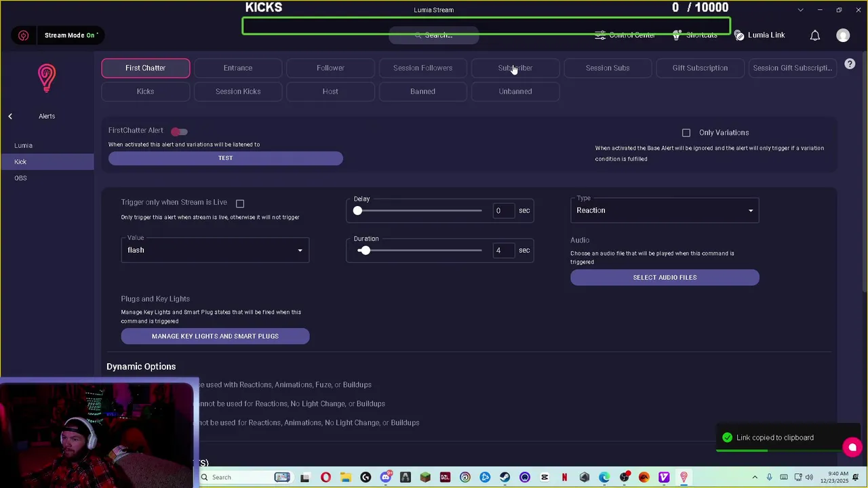The width and height of the screenshot is (868, 488).
Task: Open the Value dropdown showing flash
Action: click(x=215, y=250)
